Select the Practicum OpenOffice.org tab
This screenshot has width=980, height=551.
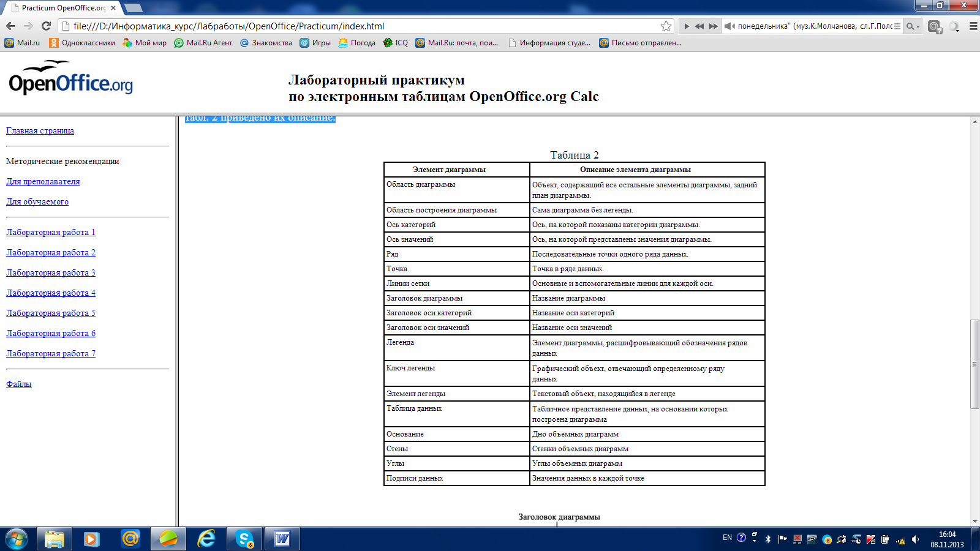63,8
